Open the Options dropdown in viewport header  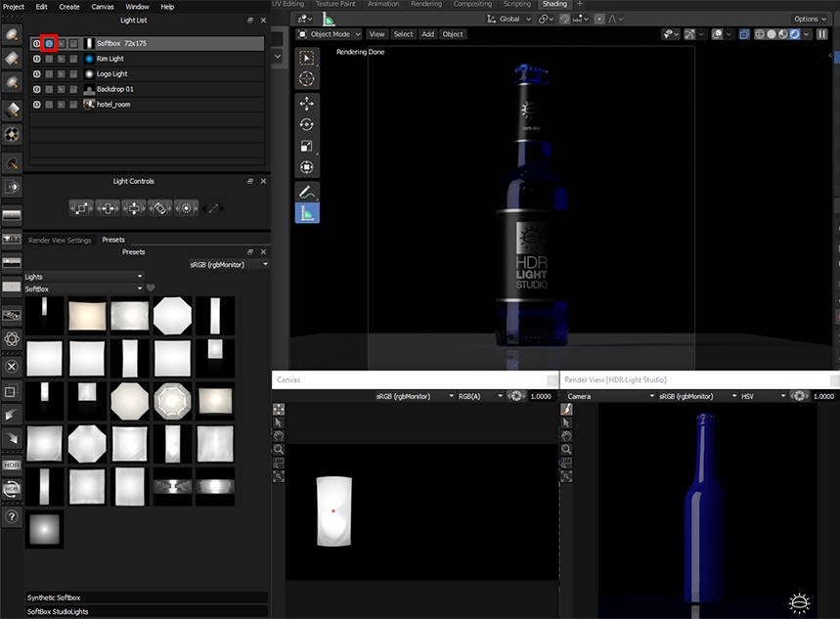810,19
